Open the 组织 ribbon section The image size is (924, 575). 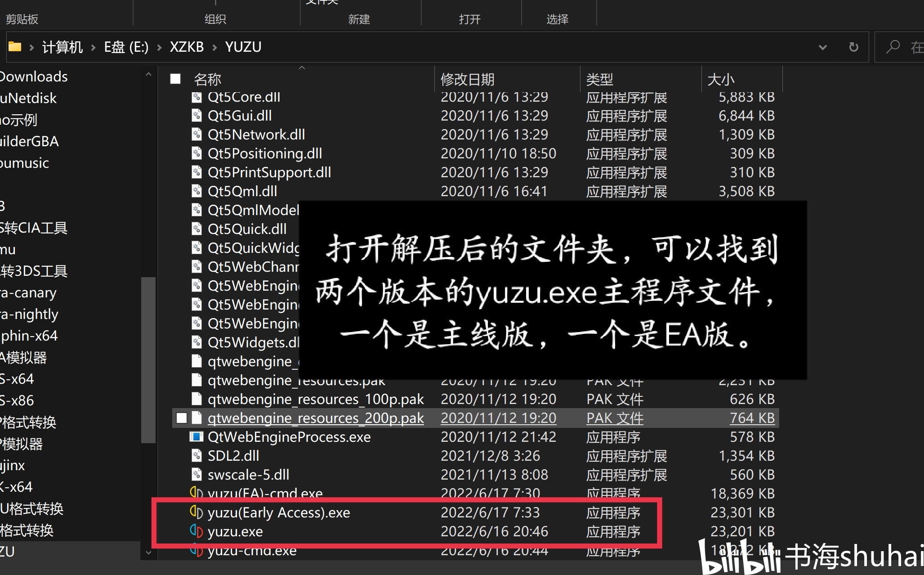click(x=216, y=19)
